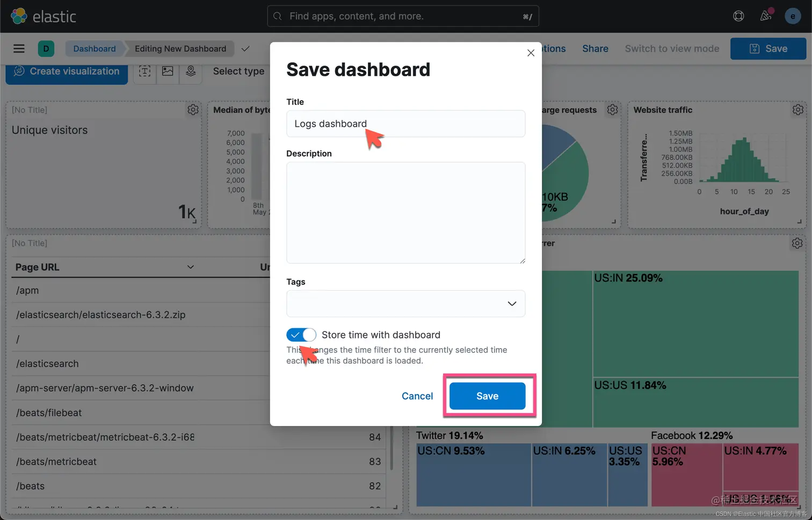Select the /beats row with 82
812x520 pixels.
coord(199,486)
